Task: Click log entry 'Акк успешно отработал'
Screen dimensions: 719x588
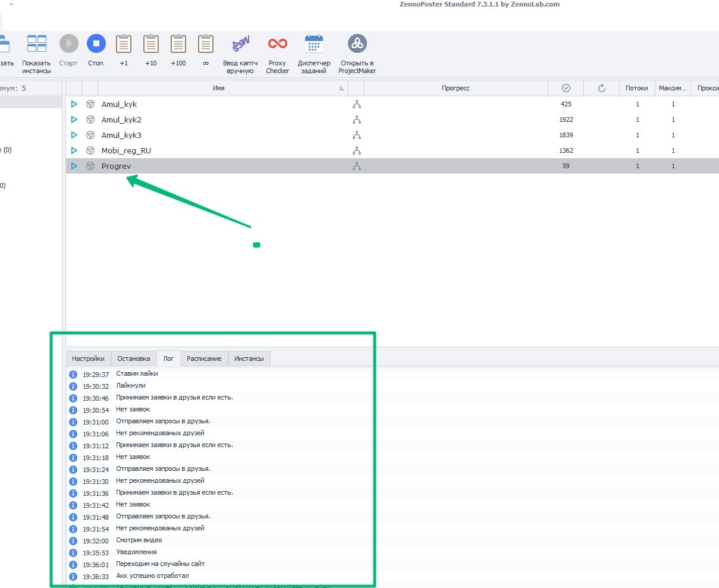Action: (152, 576)
